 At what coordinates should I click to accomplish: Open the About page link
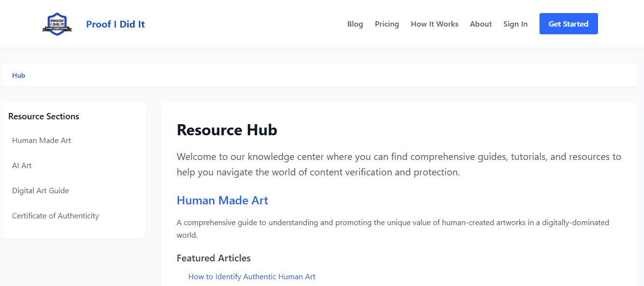pos(480,24)
